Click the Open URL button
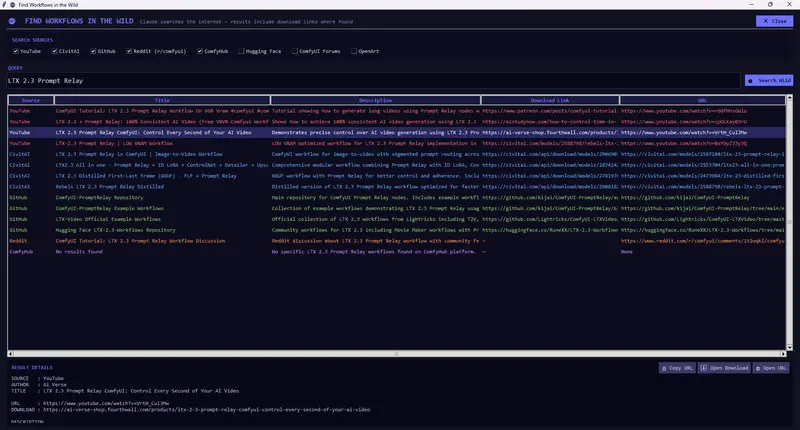 point(771,368)
